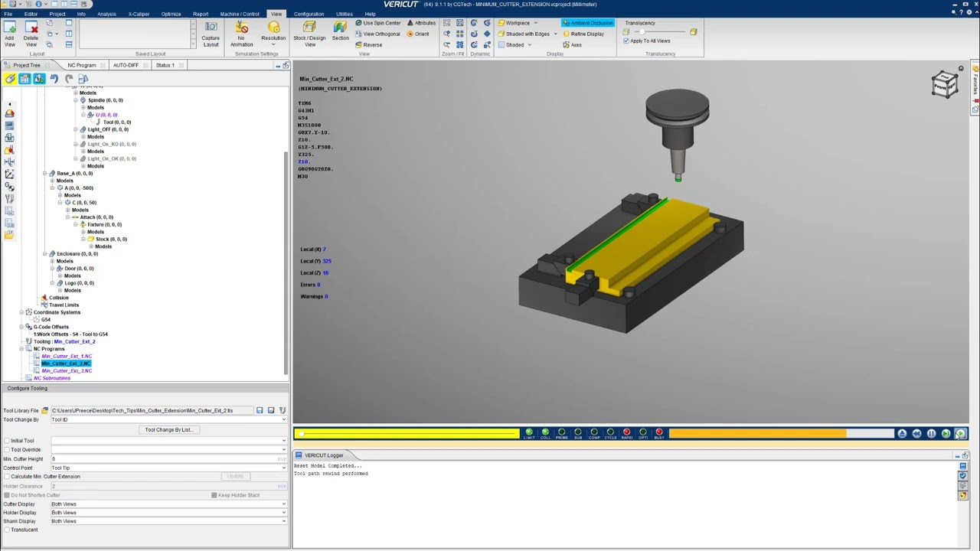This screenshot has height=551, width=980.
Task: Switch to the NC Program tab
Action: click(82, 65)
